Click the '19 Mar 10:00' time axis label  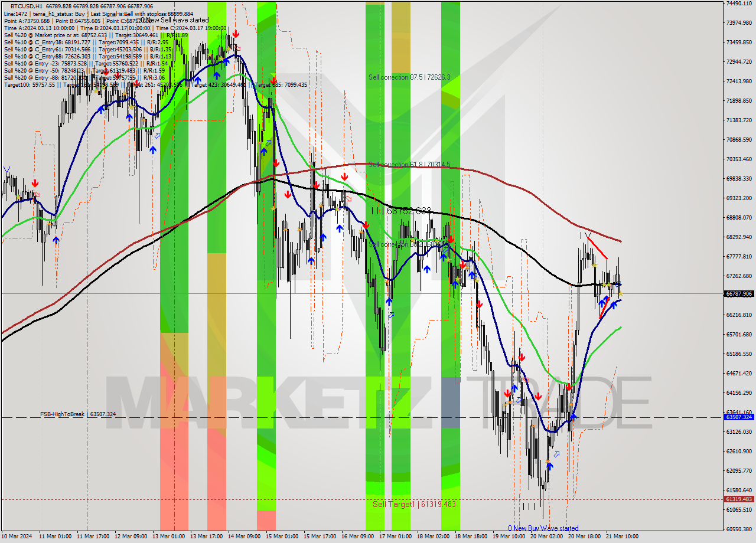[510, 537]
